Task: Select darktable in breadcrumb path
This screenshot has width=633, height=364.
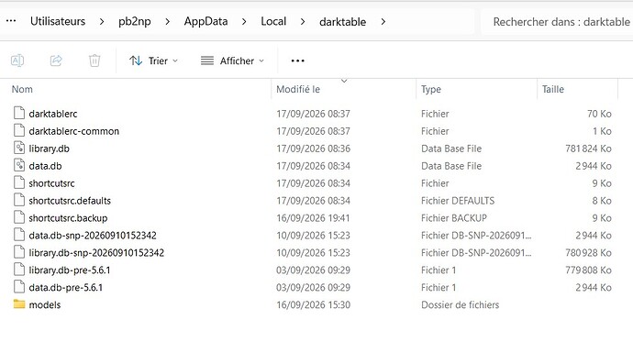Action: 343,22
